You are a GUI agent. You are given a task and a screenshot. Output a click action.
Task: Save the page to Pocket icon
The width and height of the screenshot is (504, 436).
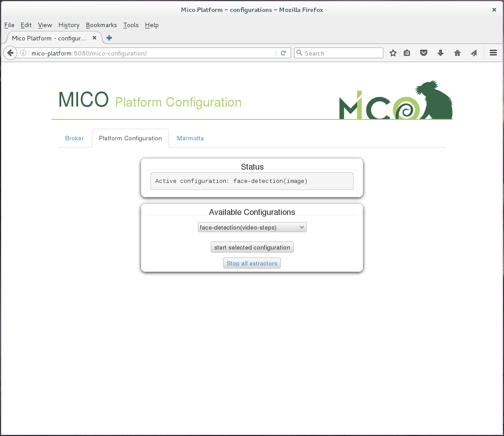[x=424, y=52]
